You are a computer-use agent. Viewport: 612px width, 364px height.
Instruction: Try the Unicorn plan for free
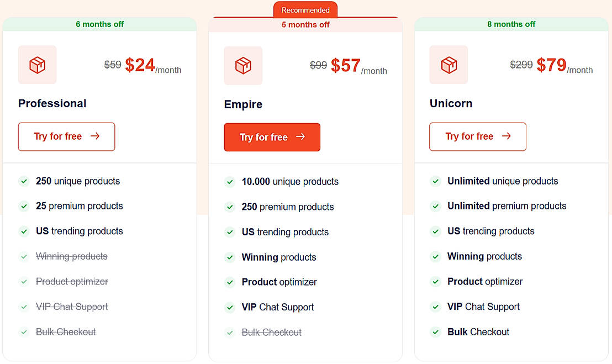coord(477,136)
